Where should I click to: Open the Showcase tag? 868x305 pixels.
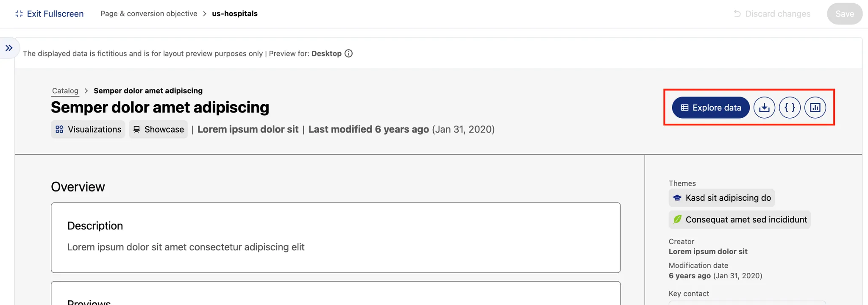click(x=159, y=129)
